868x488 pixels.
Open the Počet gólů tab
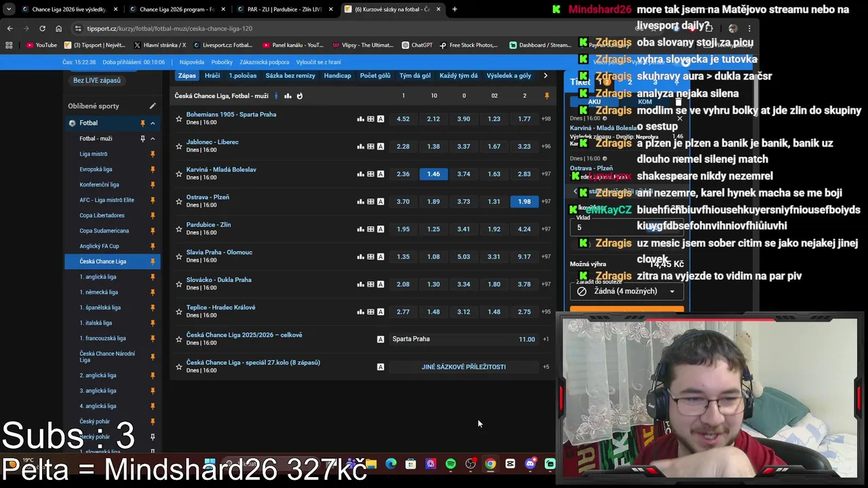(x=375, y=76)
